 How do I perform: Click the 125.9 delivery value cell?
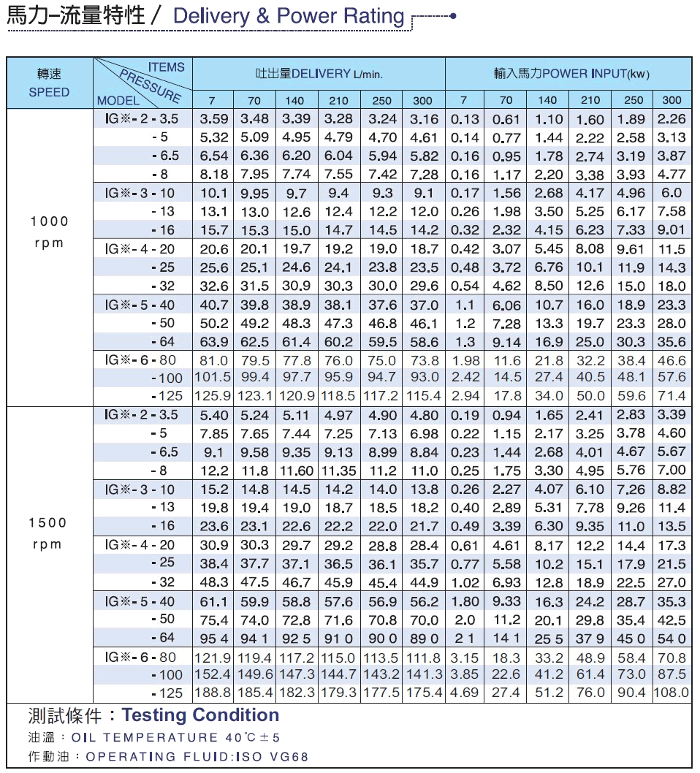(x=213, y=396)
